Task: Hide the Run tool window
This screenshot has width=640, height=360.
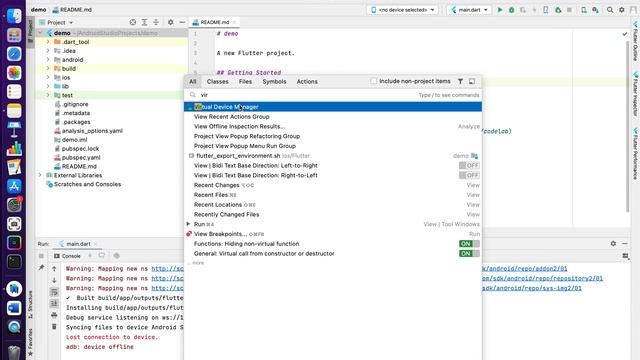Action: click(x=625, y=243)
